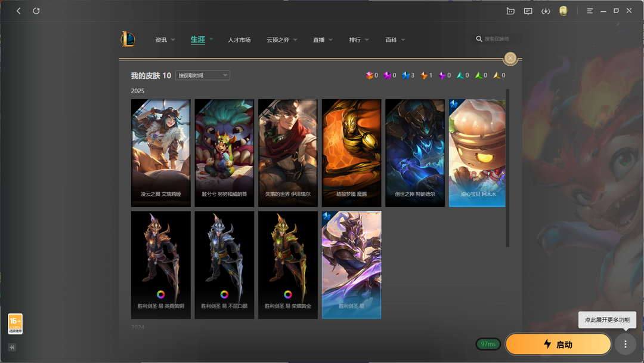Expand the 直播 menu arrow
Viewport: 644px width, 363px height.
330,40
